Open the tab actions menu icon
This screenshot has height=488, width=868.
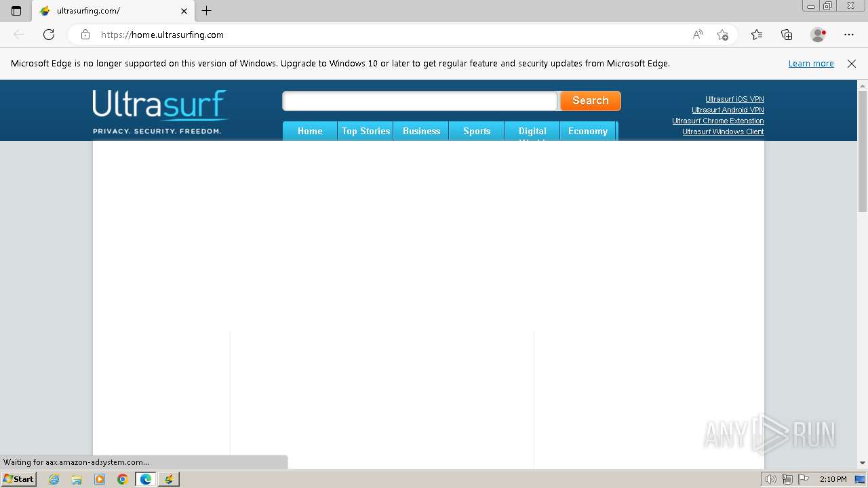coord(16,11)
